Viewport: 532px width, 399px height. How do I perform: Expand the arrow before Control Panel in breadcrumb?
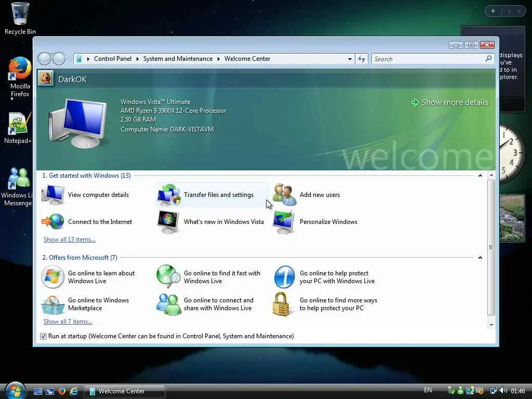pyautogui.click(x=88, y=59)
